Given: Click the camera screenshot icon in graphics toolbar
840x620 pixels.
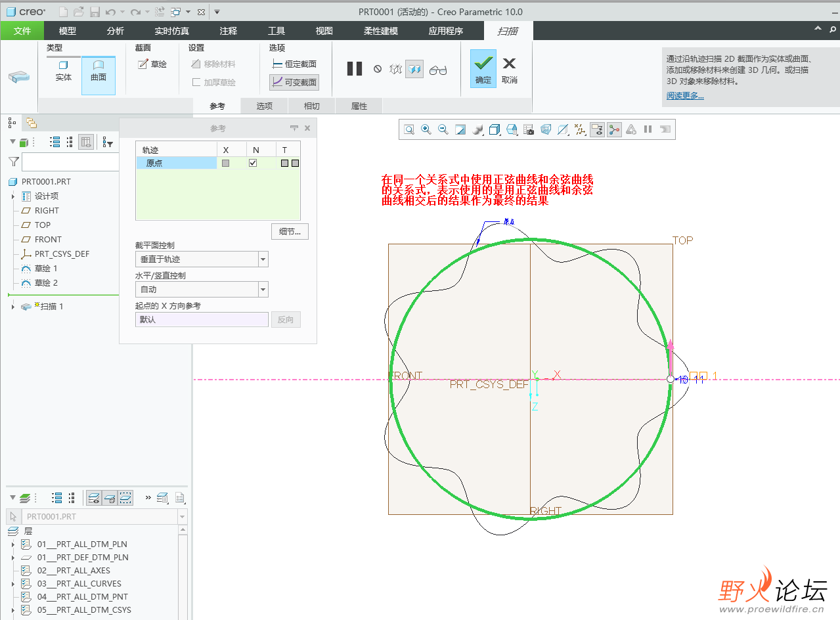Looking at the screenshot, I should pyautogui.click(x=529, y=129).
